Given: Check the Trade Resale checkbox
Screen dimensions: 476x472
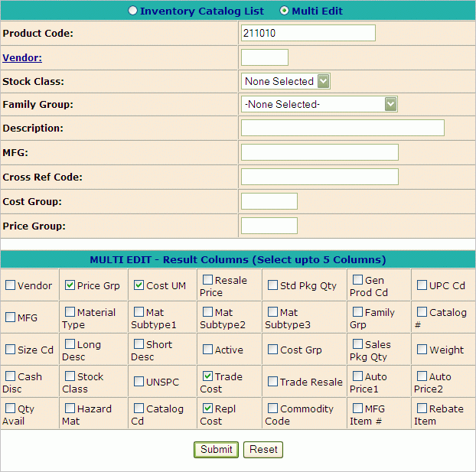Looking at the screenshot, I should (x=272, y=382).
